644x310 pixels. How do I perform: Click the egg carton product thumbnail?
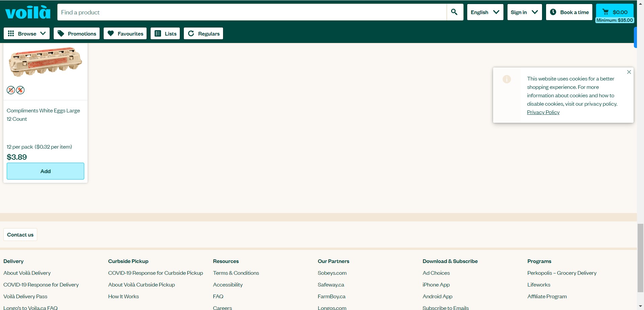click(x=45, y=62)
